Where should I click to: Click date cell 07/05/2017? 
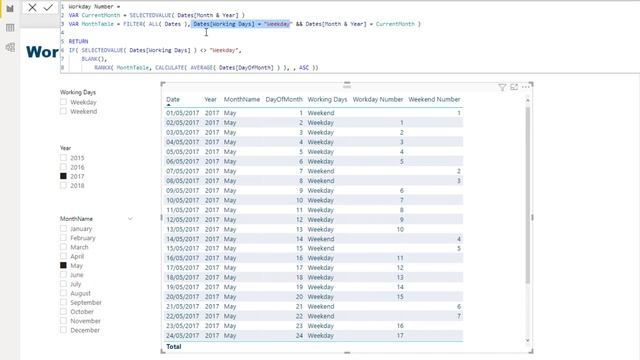pos(182,171)
